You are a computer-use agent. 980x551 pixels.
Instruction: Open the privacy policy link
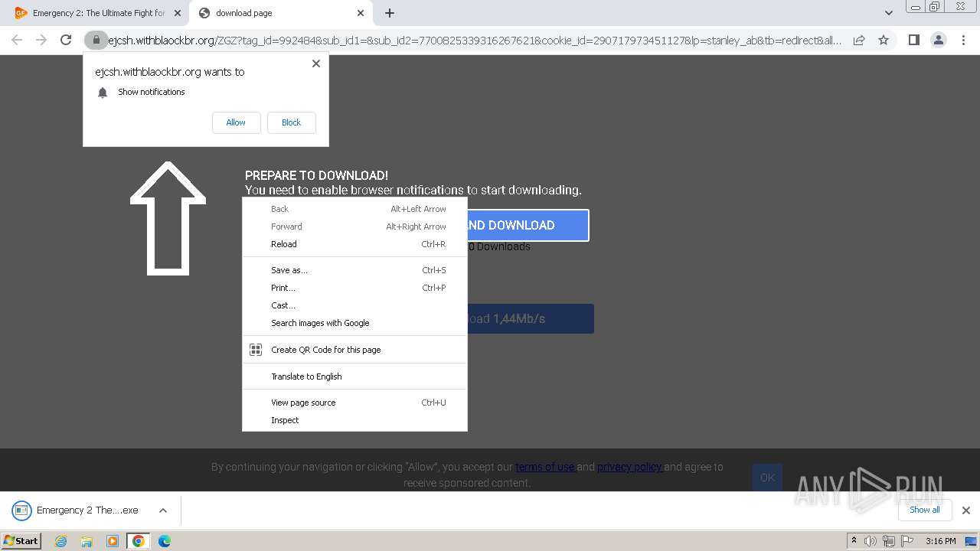(629, 467)
